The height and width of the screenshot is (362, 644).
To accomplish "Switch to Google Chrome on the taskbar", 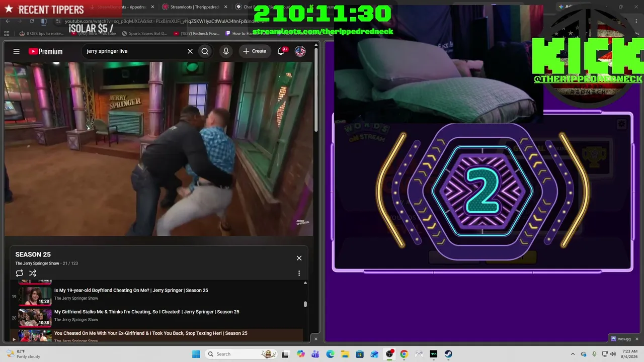I will click(x=404, y=354).
